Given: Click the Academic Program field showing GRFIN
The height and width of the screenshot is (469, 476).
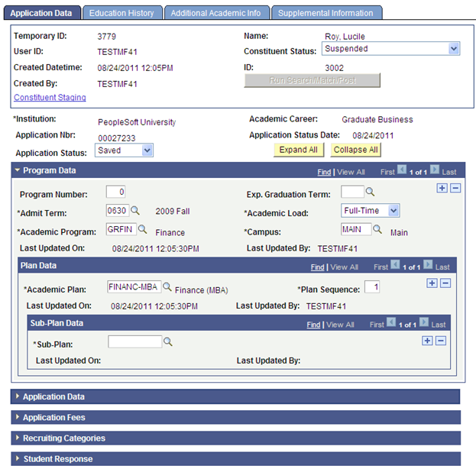Looking at the screenshot, I should click(121, 229).
